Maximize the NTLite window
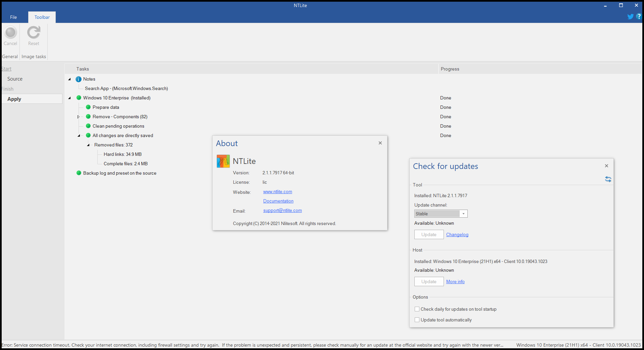This screenshot has width=644, height=350. coord(621,5)
